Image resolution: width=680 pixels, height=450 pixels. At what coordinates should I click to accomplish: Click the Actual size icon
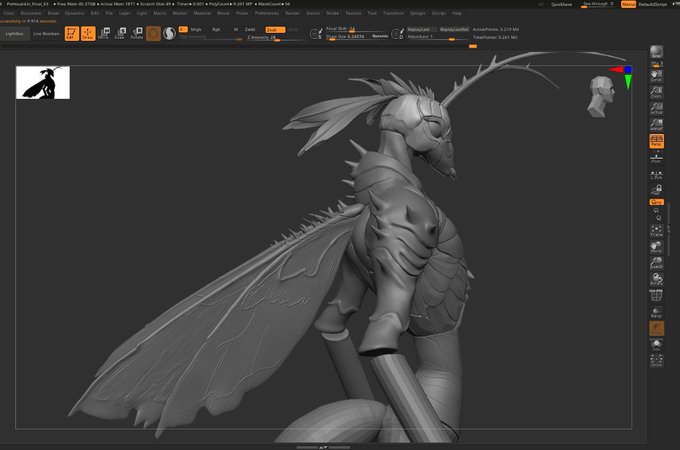(656, 108)
